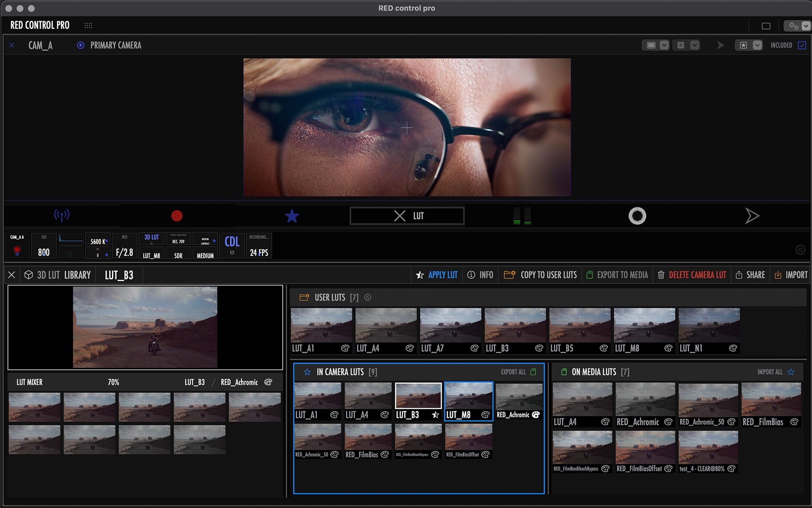This screenshot has height=508, width=812.
Task: Toggle the star favorite on LUT_B3 thumbnail
Action: pyautogui.click(x=435, y=415)
